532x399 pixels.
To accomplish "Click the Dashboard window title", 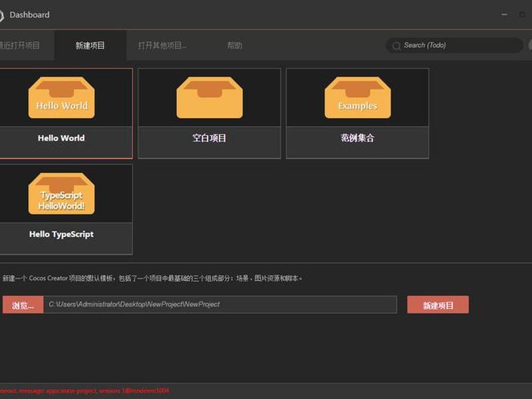I will [x=29, y=15].
